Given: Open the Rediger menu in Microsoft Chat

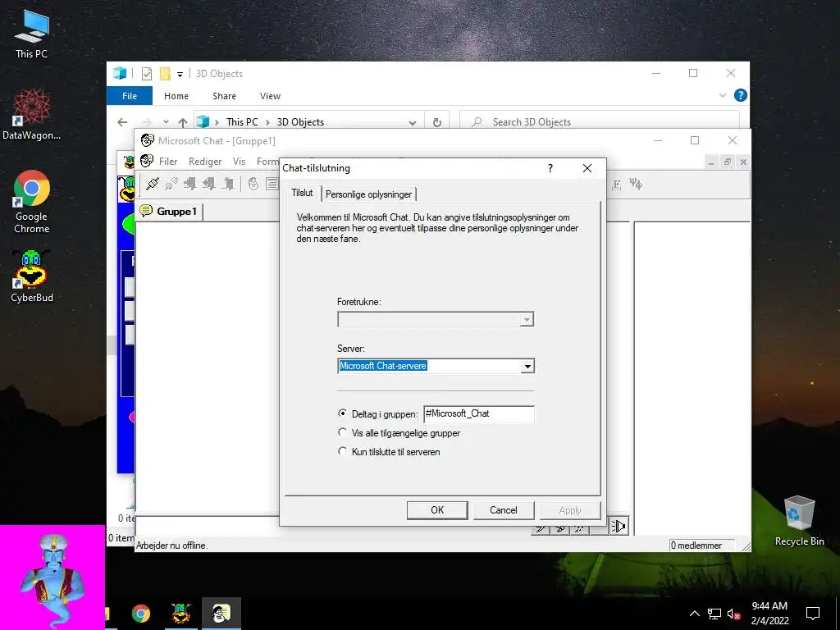Looking at the screenshot, I should (204, 162).
